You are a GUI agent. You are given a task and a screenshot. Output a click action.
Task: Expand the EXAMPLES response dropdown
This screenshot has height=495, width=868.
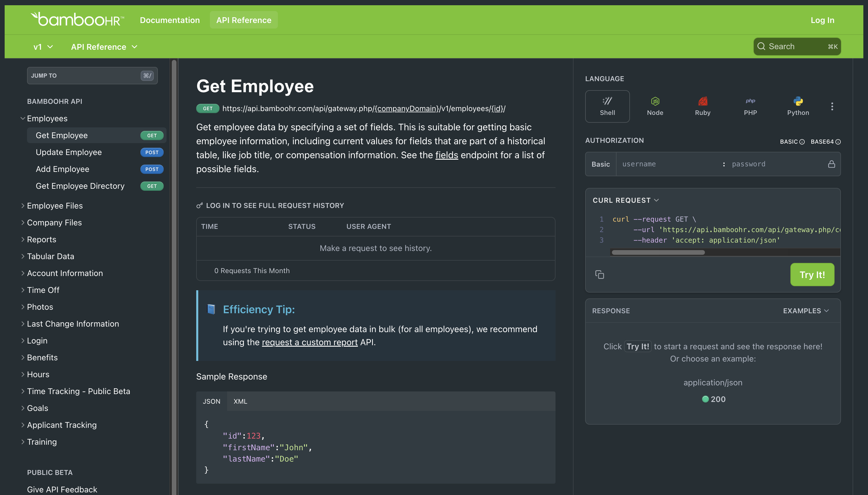click(806, 311)
